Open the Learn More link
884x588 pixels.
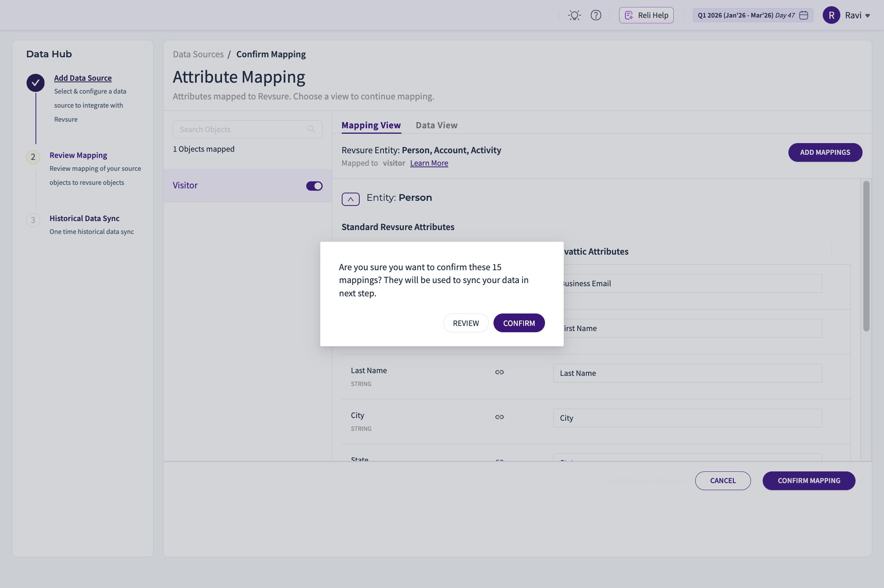[x=429, y=163]
